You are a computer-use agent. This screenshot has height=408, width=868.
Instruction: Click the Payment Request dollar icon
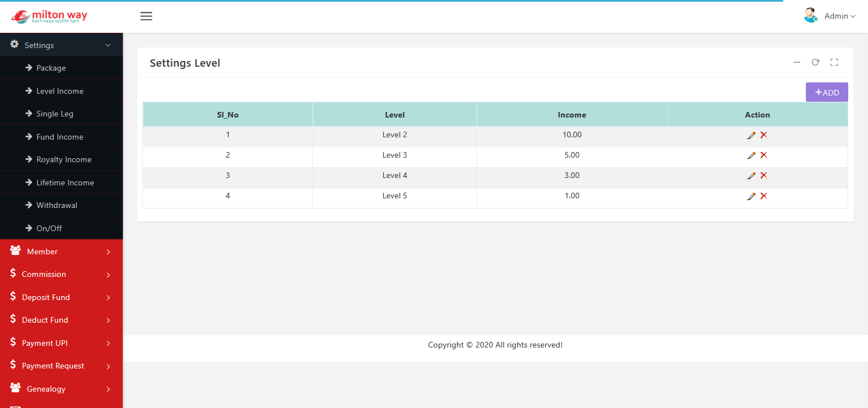tap(13, 364)
